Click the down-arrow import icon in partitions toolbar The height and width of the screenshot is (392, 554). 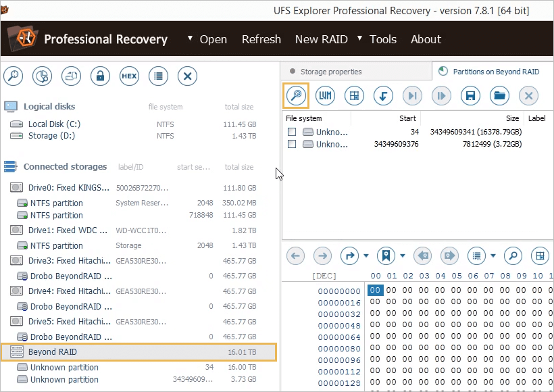click(x=383, y=95)
